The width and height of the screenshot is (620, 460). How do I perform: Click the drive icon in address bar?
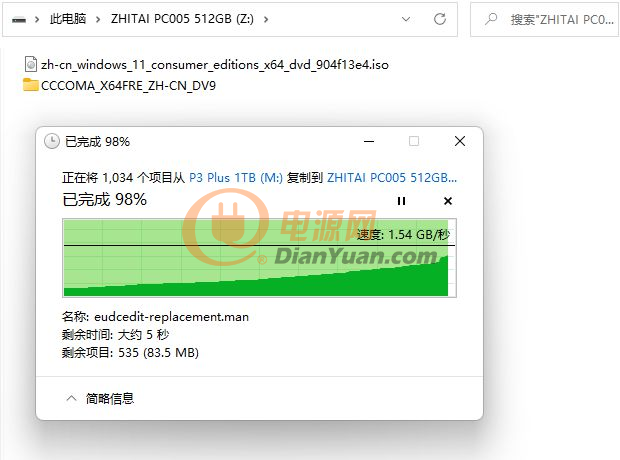(x=19, y=19)
